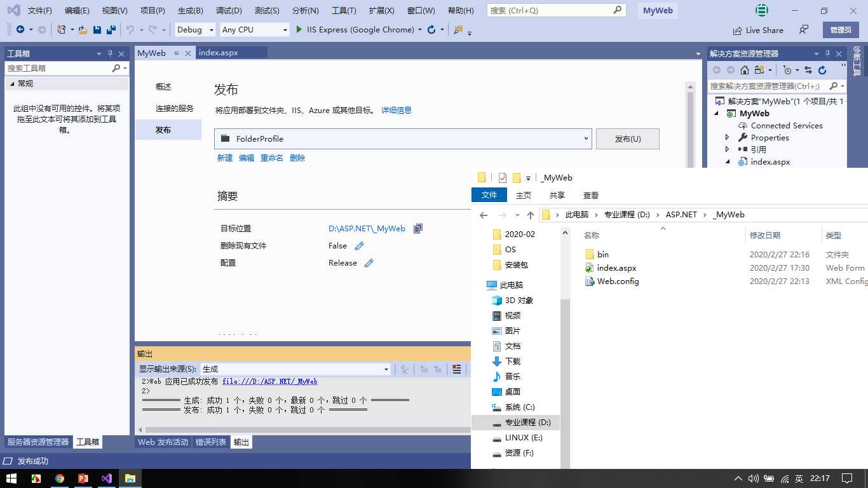Image resolution: width=868 pixels, height=488 pixels.
Task: Open PowerPoint from the taskbar
Action: pyautogui.click(x=83, y=478)
